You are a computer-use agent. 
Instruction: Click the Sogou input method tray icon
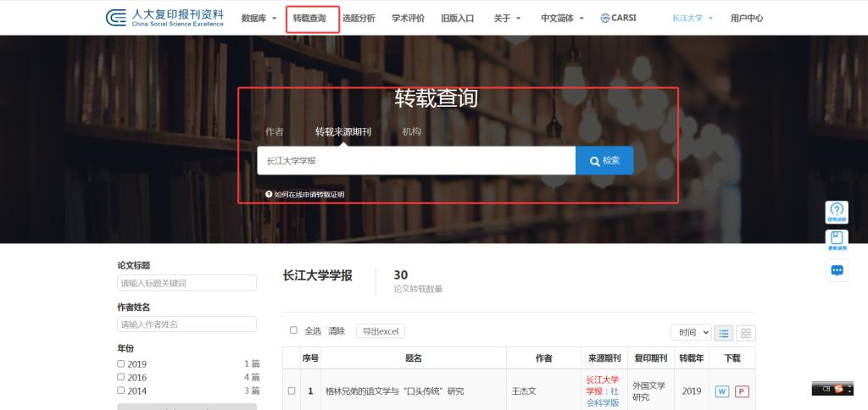(x=838, y=389)
